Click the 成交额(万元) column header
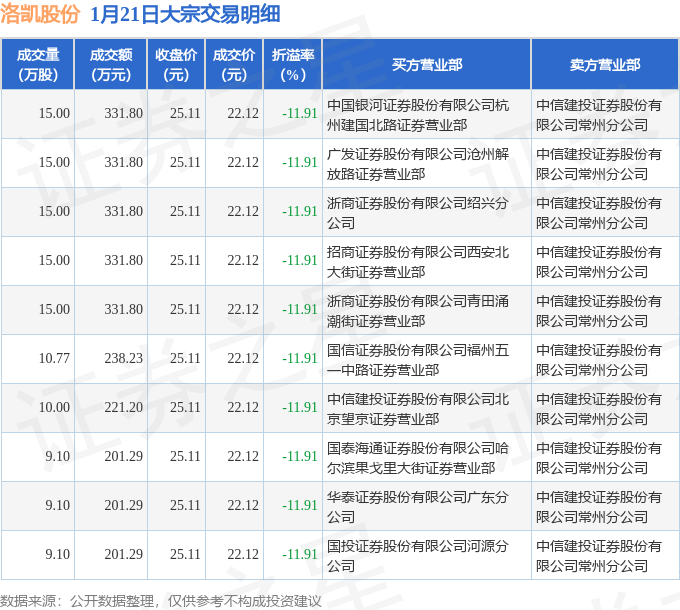The image size is (680, 610). coord(110,65)
